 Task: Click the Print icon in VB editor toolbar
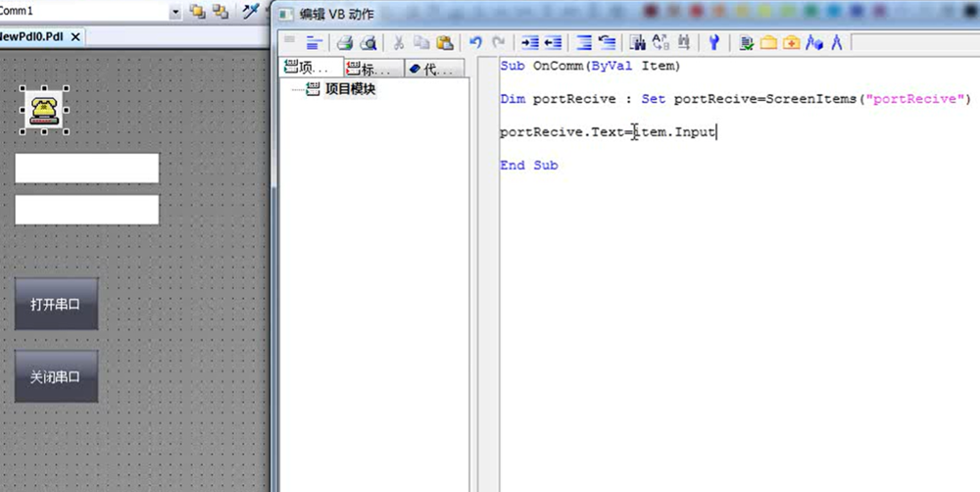pyautogui.click(x=345, y=42)
